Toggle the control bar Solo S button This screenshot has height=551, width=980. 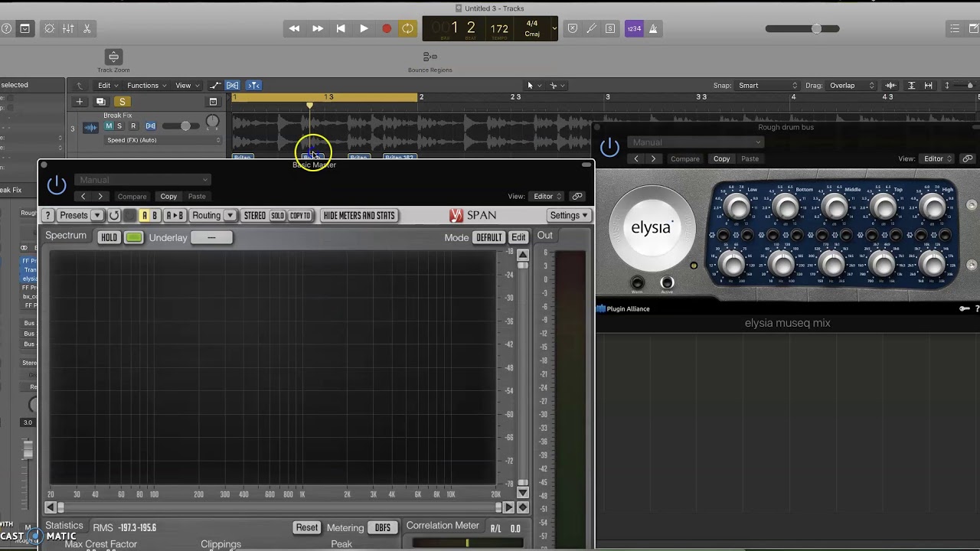coord(610,28)
